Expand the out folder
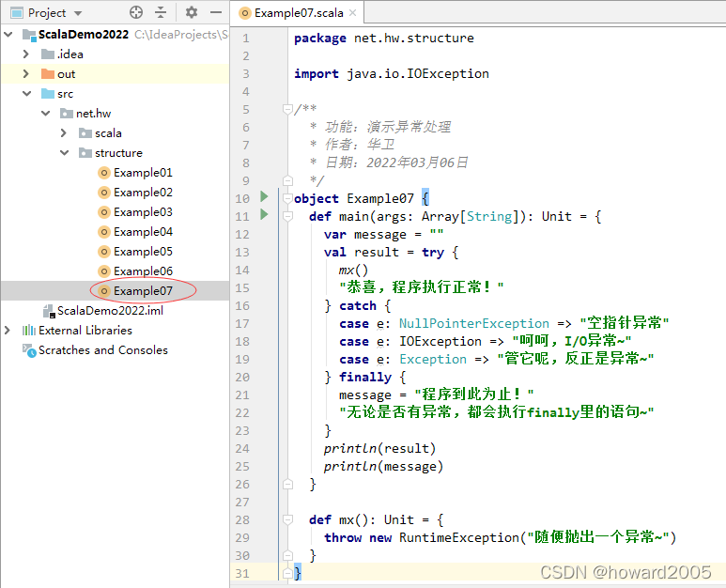Screen dimensions: 726x588 pos(26,73)
